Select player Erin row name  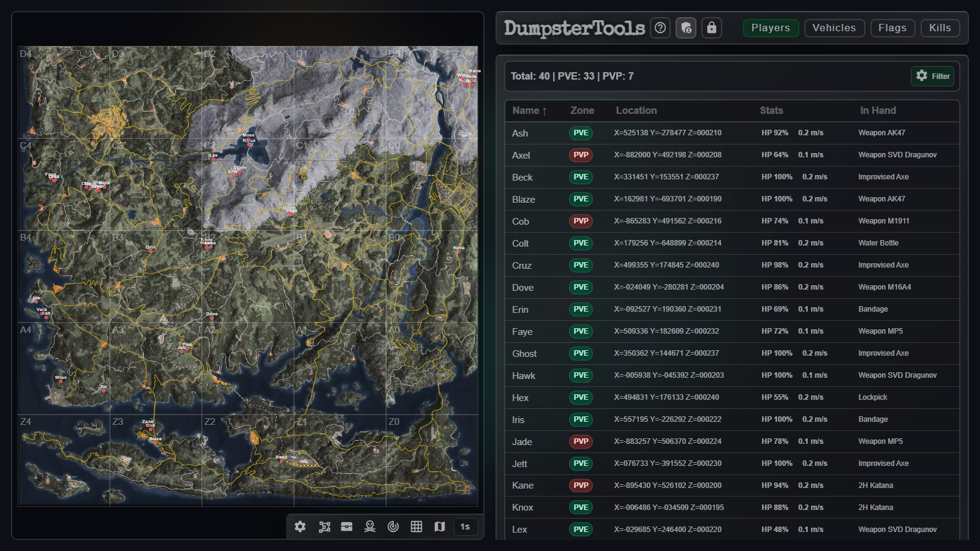(520, 309)
